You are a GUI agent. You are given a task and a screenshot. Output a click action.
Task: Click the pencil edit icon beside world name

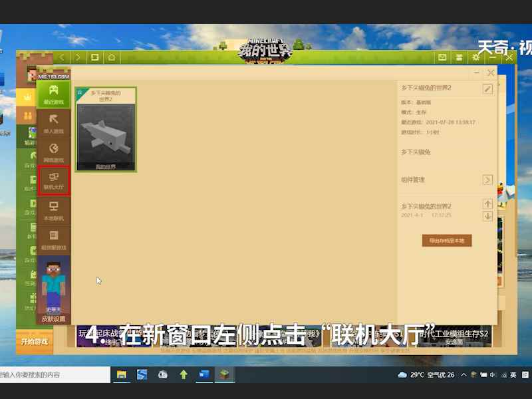[488, 88]
